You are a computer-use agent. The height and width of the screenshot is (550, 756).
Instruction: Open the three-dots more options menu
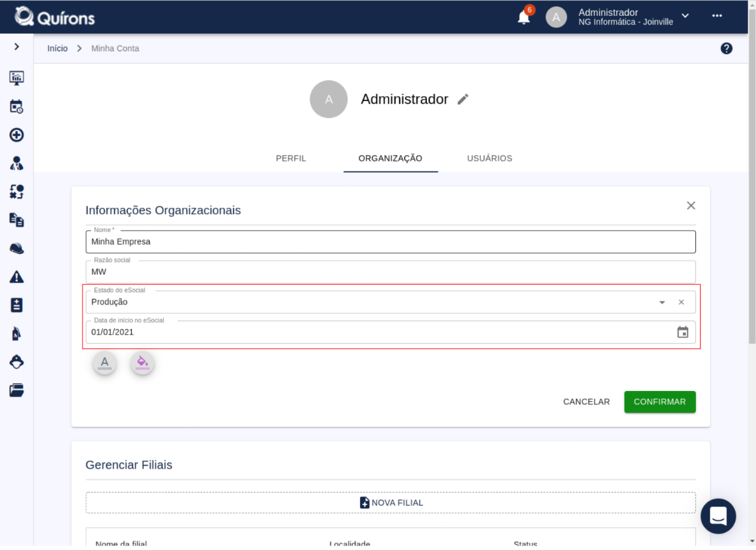(717, 16)
